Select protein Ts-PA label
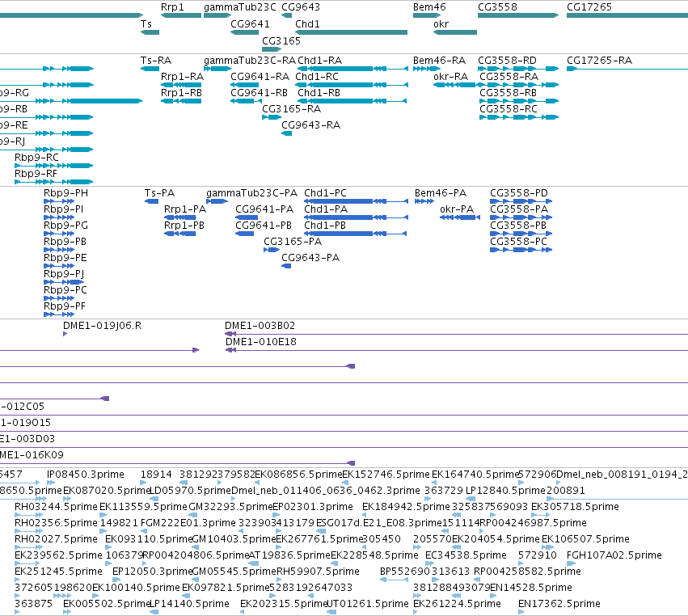The width and height of the screenshot is (688, 616). pos(159,193)
